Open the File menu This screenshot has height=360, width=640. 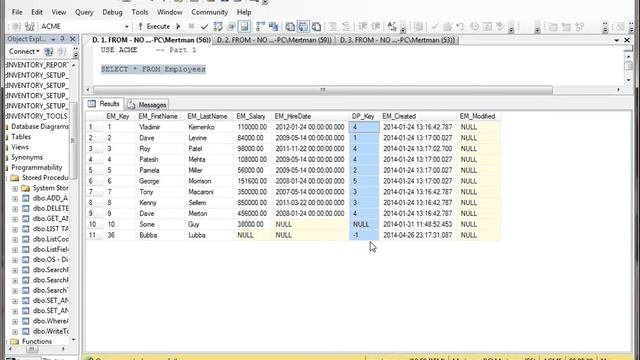tap(17, 12)
